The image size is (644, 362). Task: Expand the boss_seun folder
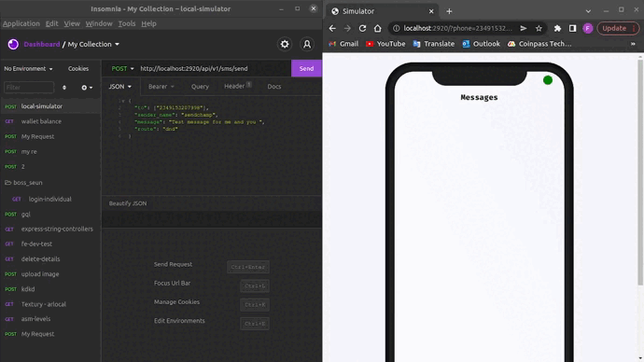(x=27, y=182)
